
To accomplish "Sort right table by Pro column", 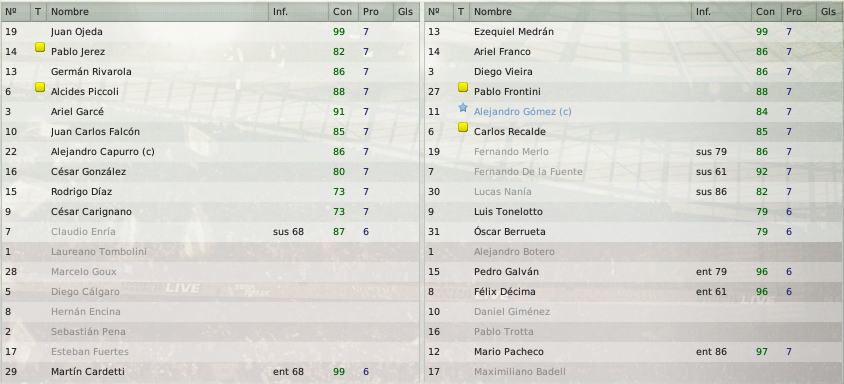I will click(793, 11).
